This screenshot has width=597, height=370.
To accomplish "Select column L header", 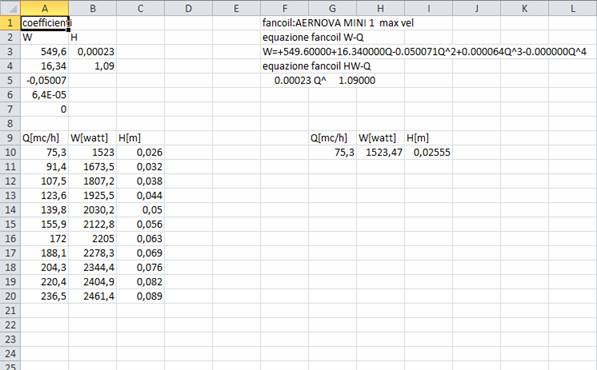I will pyautogui.click(x=573, y=8).
